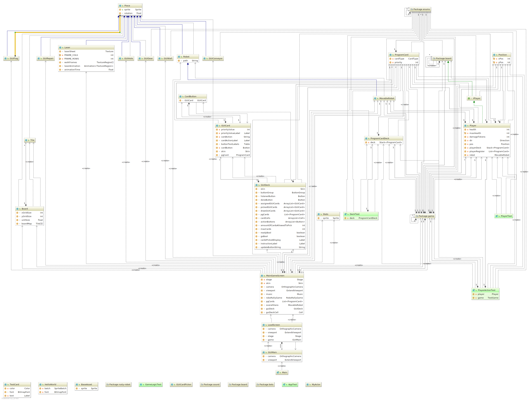Click the field icon beside boardMap
The width and height of the screenshot is (532, 401).
(17, 224)
